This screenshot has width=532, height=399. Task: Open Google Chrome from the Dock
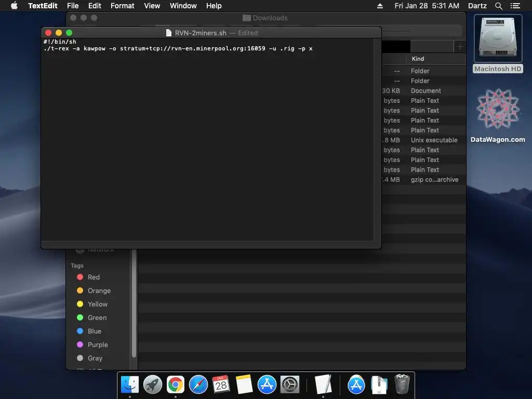176,385
